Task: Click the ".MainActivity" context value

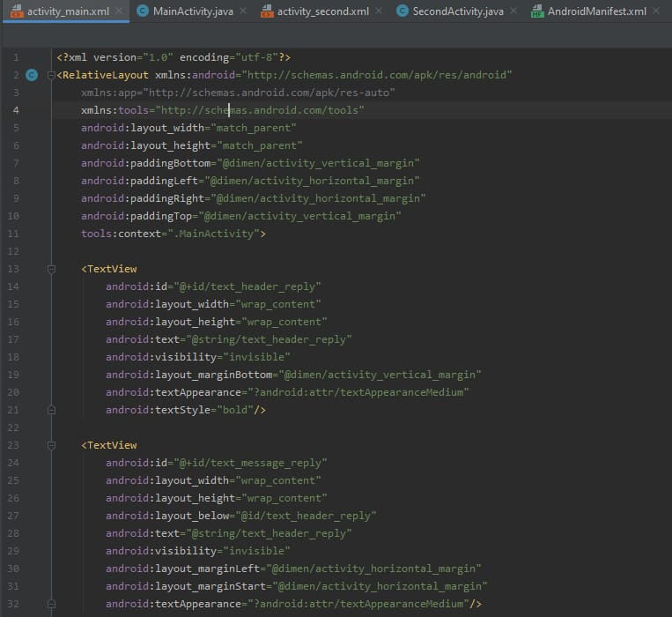Action: point(213,234)
